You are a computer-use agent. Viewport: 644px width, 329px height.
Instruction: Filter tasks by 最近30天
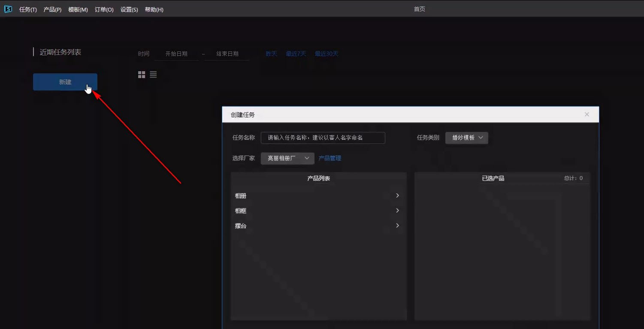tap(327, 54)
